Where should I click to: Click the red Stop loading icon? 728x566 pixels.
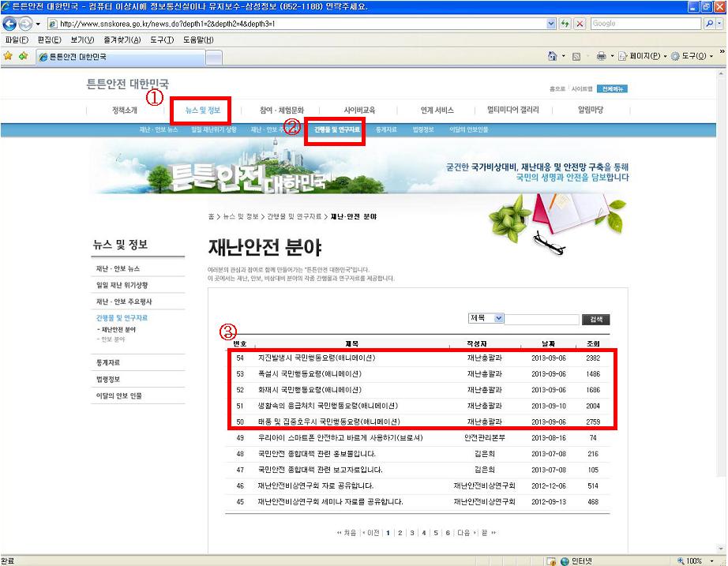(x=580, y=24)
